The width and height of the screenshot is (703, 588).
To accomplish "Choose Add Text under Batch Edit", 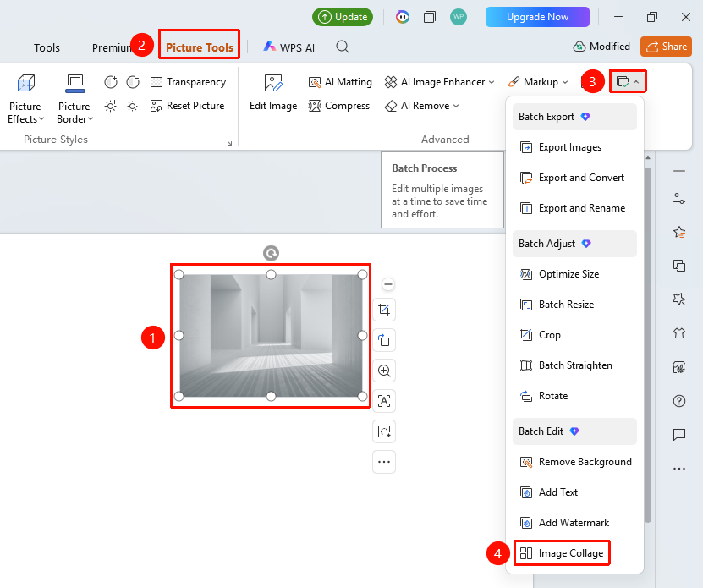I will 574,492.
